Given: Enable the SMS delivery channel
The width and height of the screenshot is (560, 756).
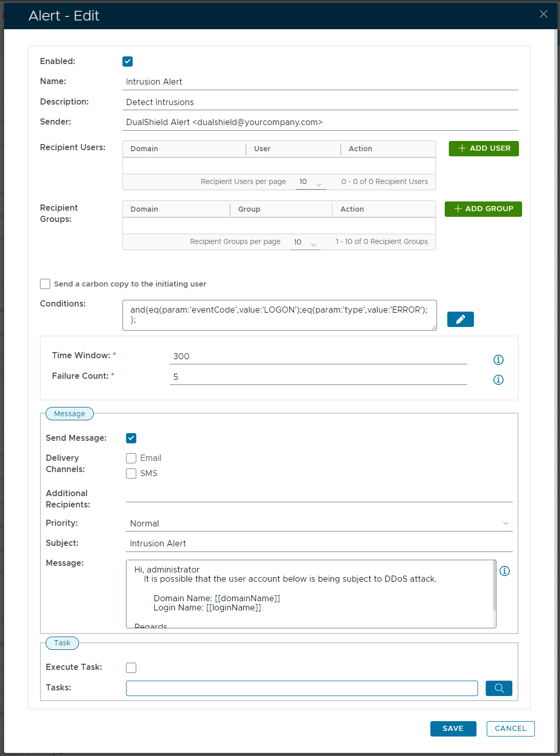Looking at the screenshot, I should pos(132,474).
